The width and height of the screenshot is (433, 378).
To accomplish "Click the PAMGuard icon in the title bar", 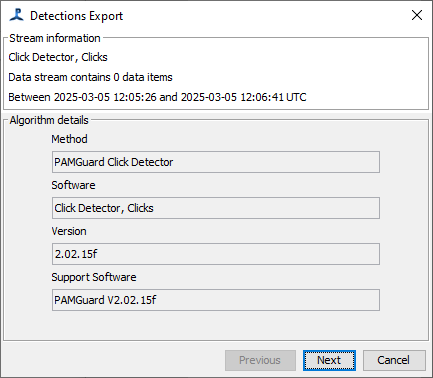I will 17,15.
